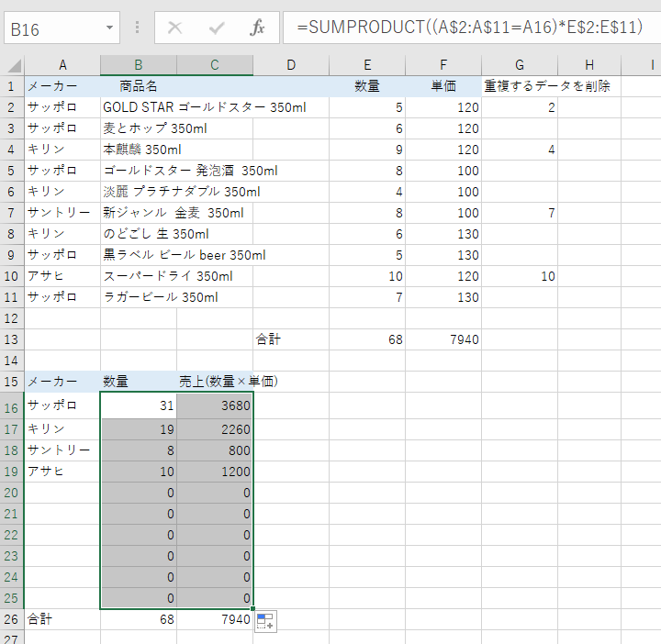
Task: Select column E header
Action: tap(367, 64)
